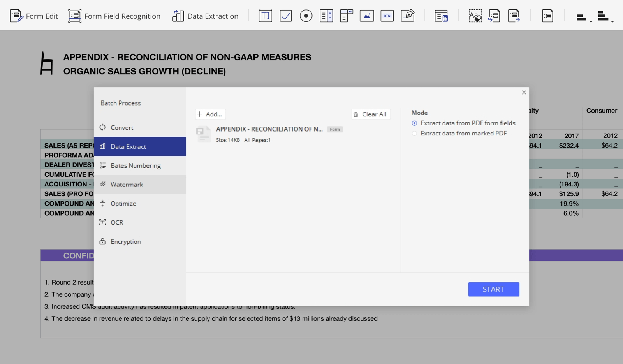This screenshot has height=364, width=623.
Task: Select the checkbox field tool
Action: pyautogui.click(x=286, y=16)
